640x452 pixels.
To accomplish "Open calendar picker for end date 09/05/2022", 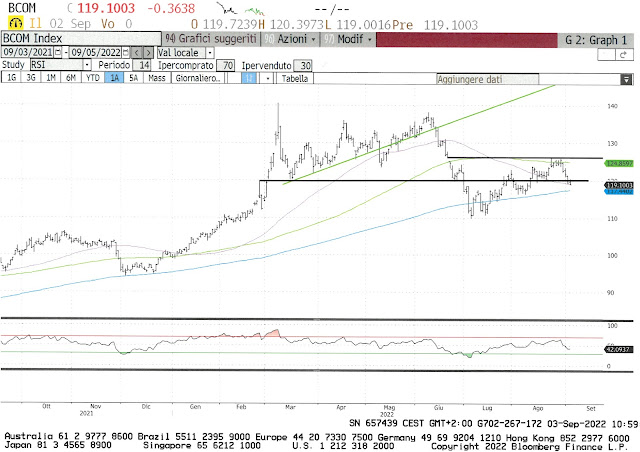I will click(126, 52).
